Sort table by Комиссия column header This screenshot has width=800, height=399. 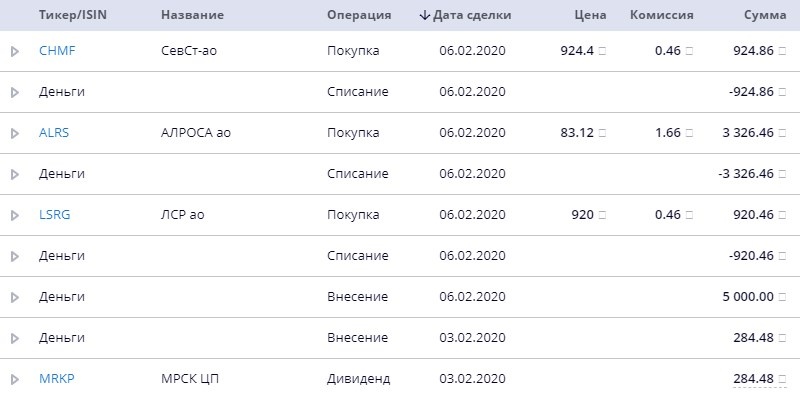(x=662, y=15)
